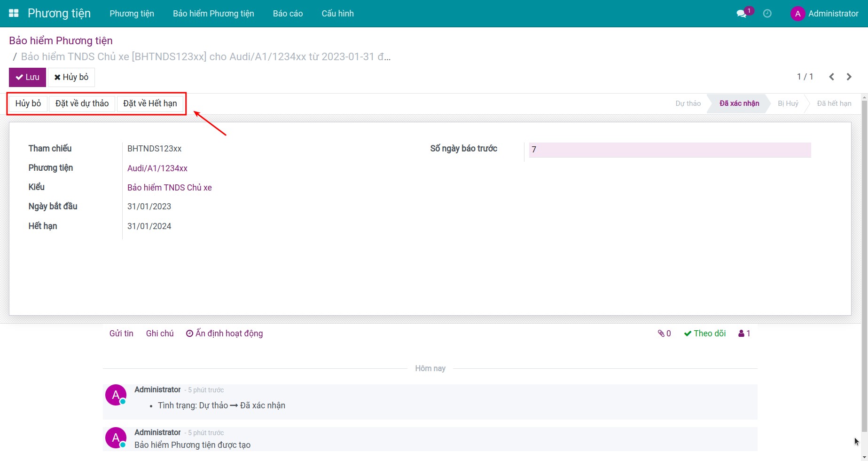Open the Phương tiện top menu
Image resolution: width=868 pixels, height=461 pixels.
(x=132, y=14)
